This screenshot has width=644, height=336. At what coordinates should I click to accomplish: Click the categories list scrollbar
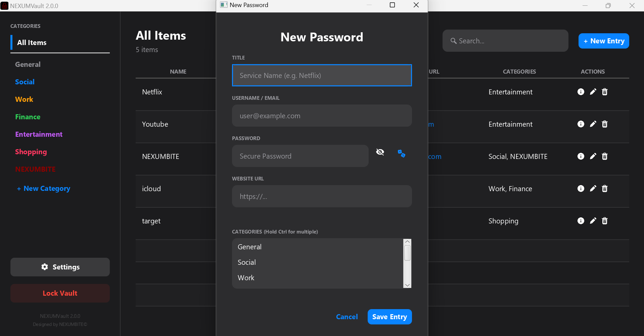click(x=407, y=253)
